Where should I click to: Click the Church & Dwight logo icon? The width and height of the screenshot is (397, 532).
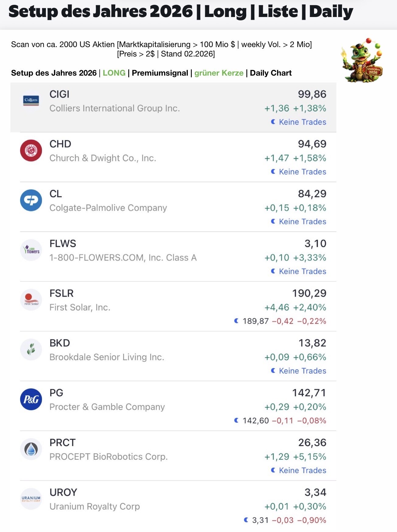coord(31,150)
